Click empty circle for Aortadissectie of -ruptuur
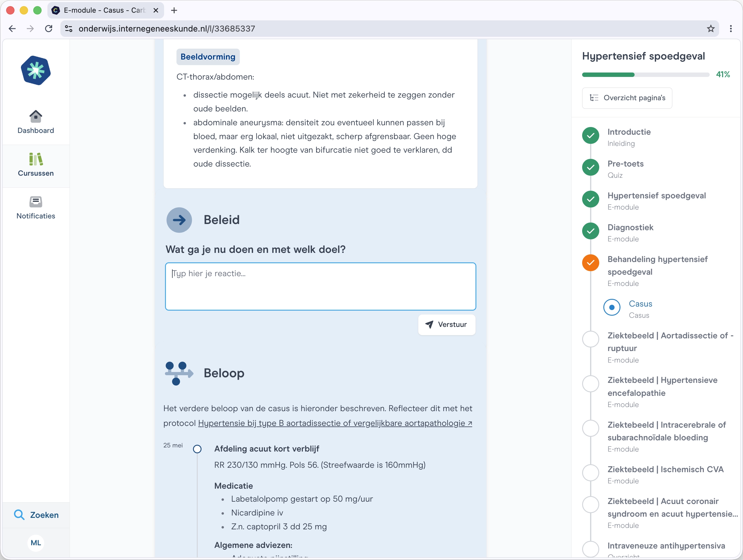The width and height of the screenshot is (743, 560). pyautogui.click(x=590, y=339)
